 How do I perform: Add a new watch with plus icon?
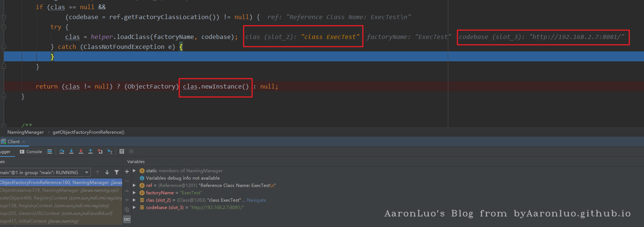pos(127,172)
